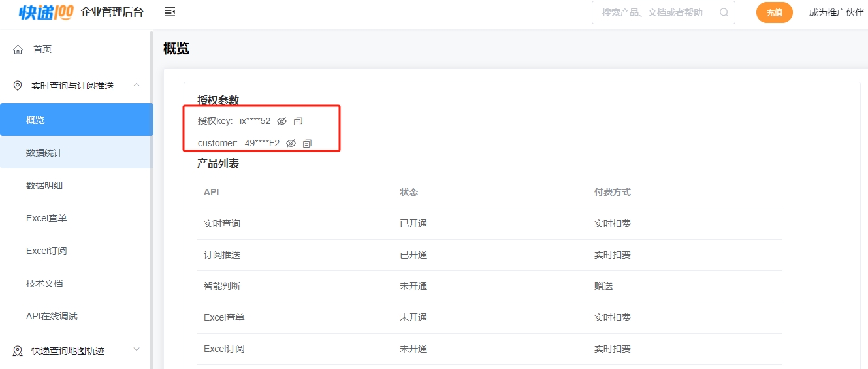Reveal the hidden 授权key with eye icon
Viewport: 868px width, 369px height.
282,121
